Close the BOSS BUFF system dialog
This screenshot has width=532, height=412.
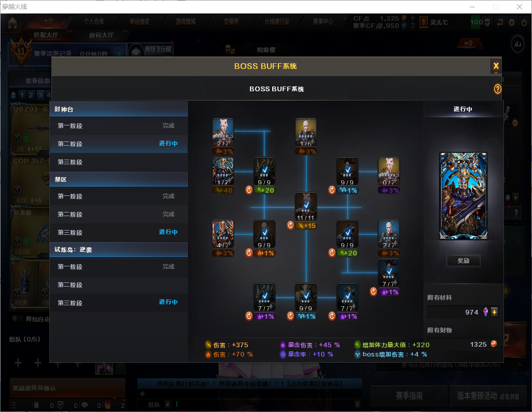496,66
